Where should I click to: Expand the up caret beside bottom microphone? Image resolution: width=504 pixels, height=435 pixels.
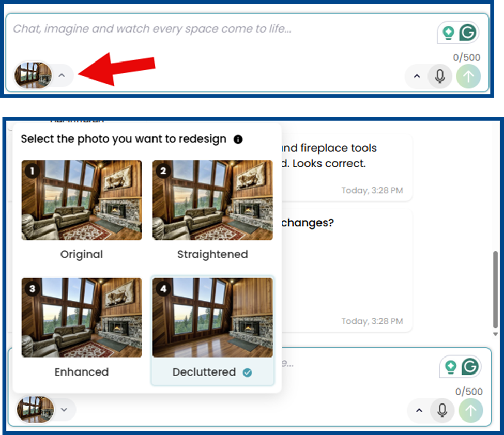pos(419,410)
